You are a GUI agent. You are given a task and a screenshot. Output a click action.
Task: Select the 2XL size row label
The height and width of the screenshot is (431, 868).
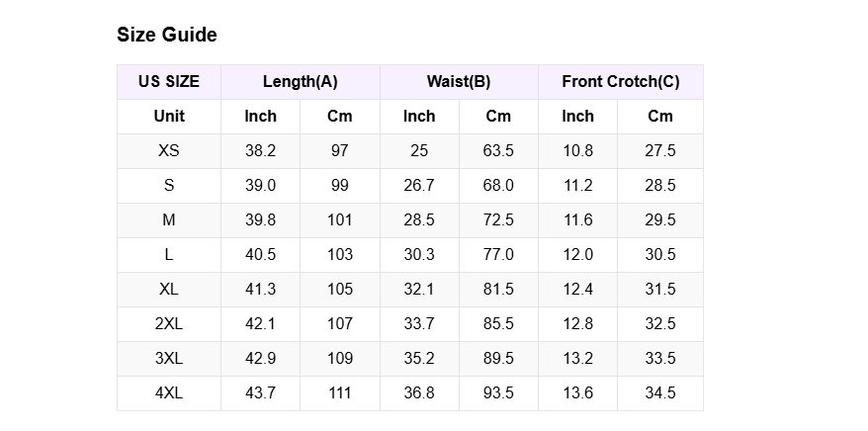(x=169, y=324)
